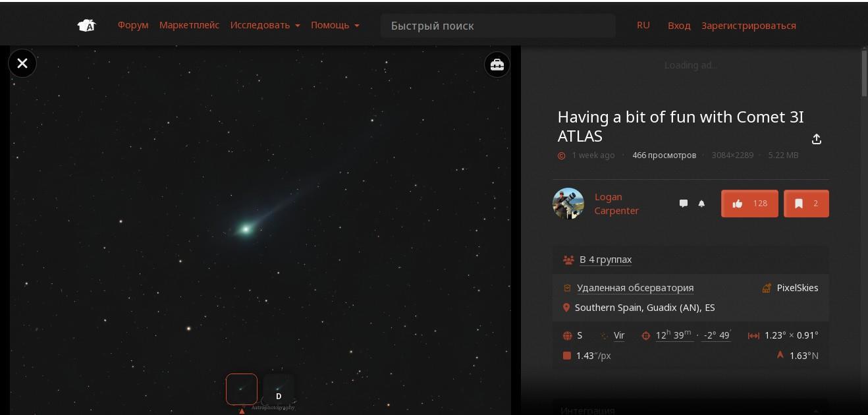Open the В 4 группах link
Screen dimensions: 868x415
[x=605, y=260]
